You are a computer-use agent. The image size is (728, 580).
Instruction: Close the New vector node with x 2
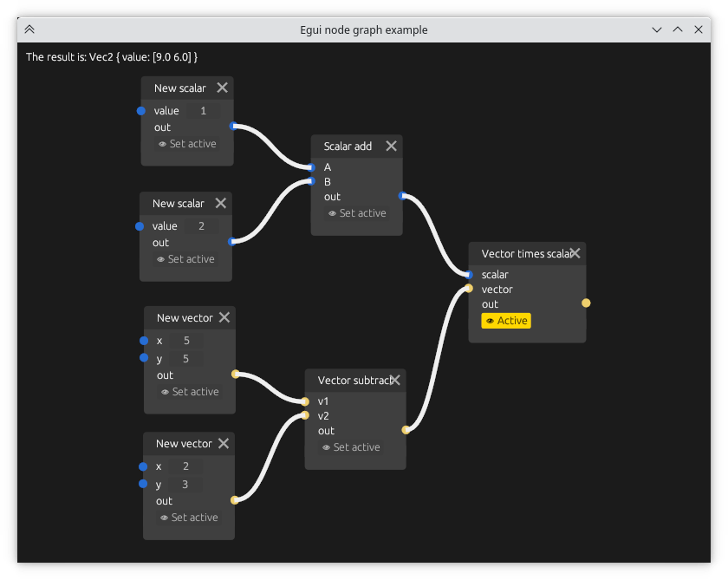(x=224, y=443)
